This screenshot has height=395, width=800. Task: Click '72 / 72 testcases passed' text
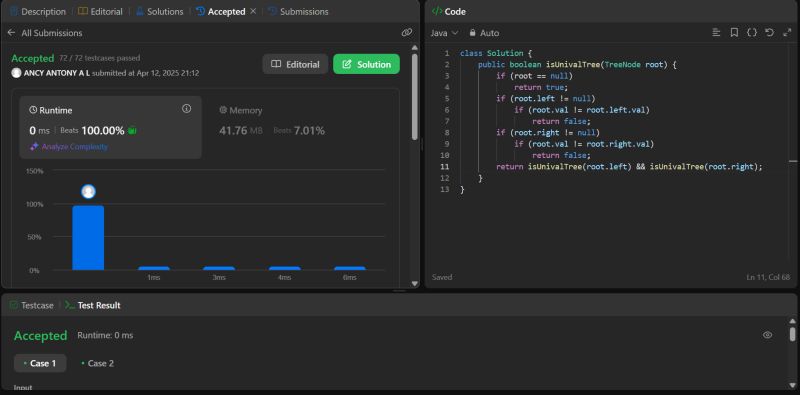(99, 58)
